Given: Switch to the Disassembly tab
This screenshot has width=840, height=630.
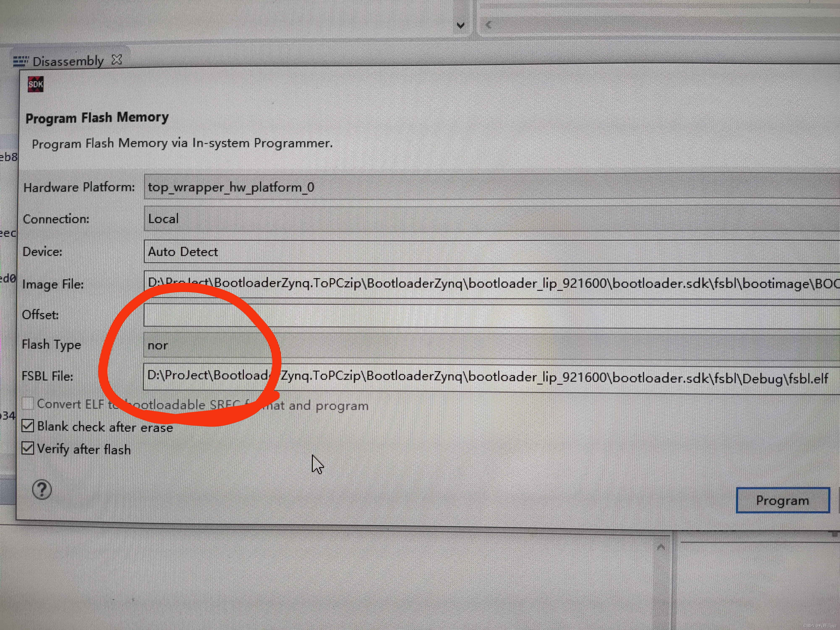Looking at the screenshot, I should click(68, 61).
